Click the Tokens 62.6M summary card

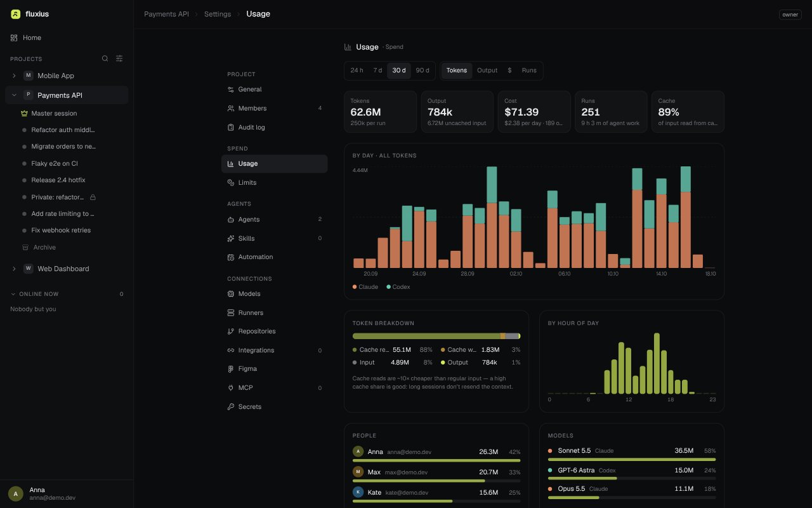click(381, 112)
